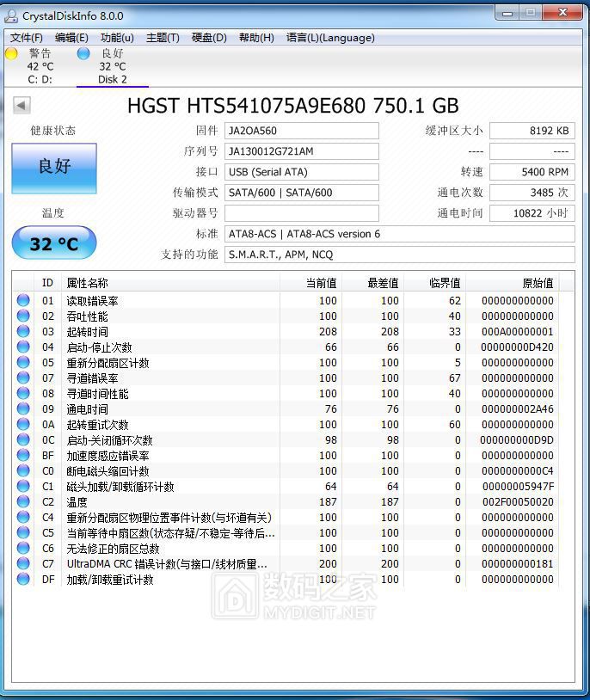Go to previous disk with left arrow

pos(22,106)
